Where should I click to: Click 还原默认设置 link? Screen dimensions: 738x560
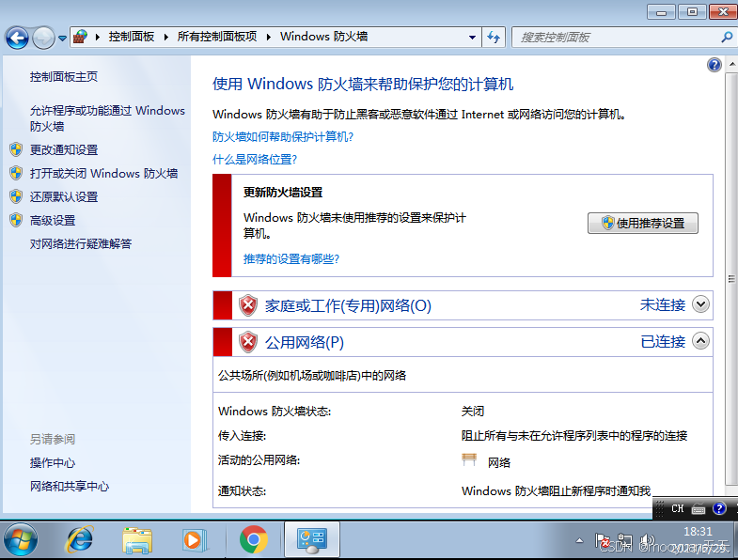(x=64, y=197)
